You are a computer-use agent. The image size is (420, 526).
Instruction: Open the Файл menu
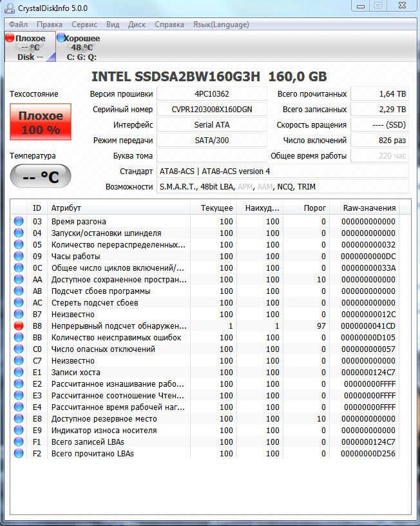click(18, 24)
